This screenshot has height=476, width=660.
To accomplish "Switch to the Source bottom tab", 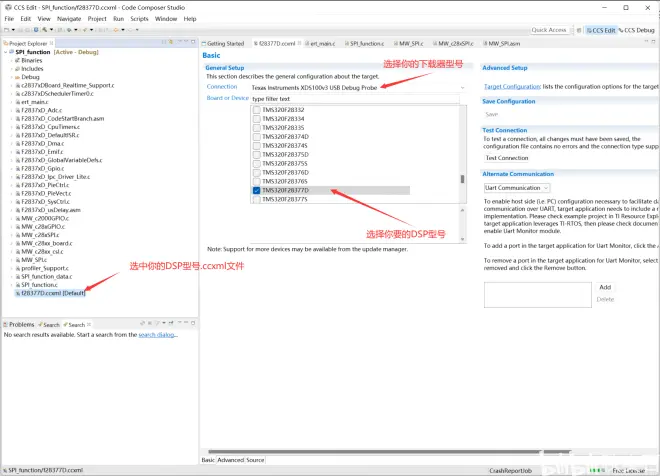I will (x=255, y=460).
